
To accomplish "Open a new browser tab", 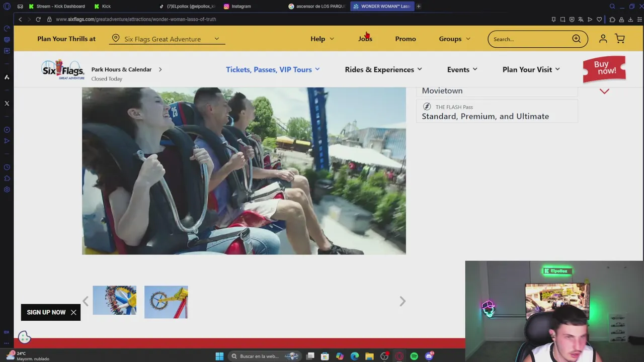I will tap(419, 7).
